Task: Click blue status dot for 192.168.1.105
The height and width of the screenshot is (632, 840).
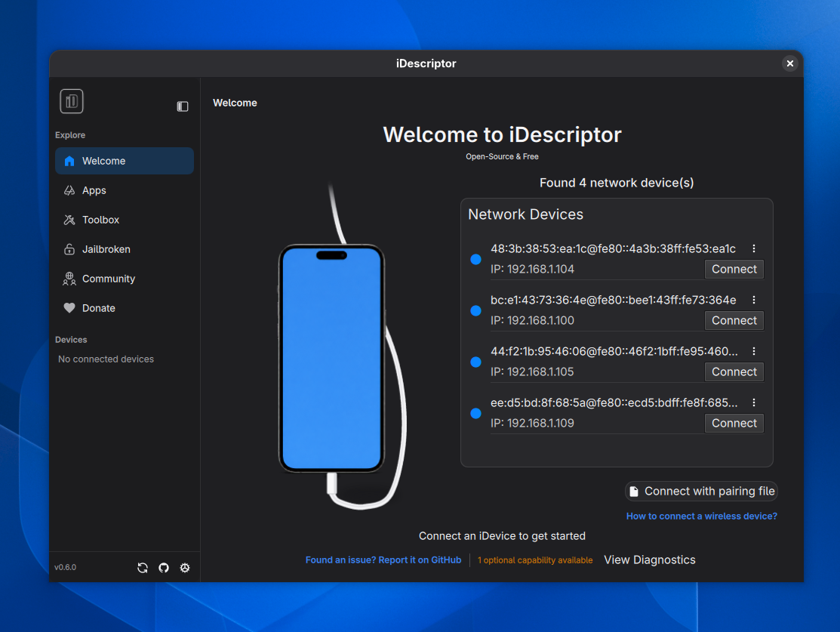Action: pyautogui.click(x=475, y=362)
